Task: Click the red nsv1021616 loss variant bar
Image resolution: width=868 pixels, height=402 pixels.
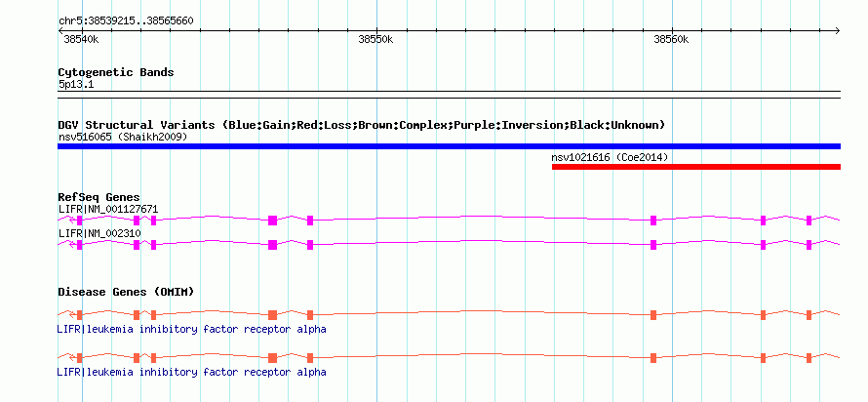Action: tap(696, 167)
